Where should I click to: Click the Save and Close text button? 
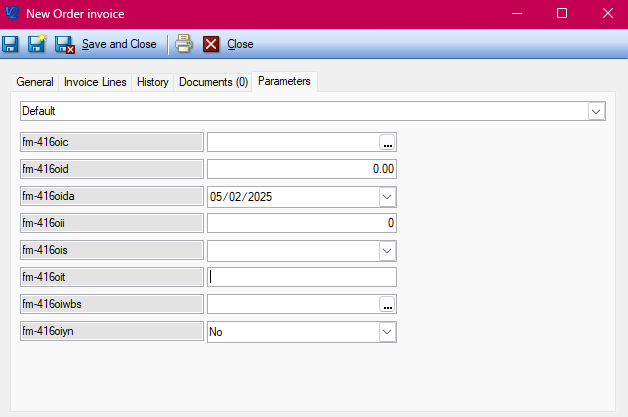tap(119, 44)
